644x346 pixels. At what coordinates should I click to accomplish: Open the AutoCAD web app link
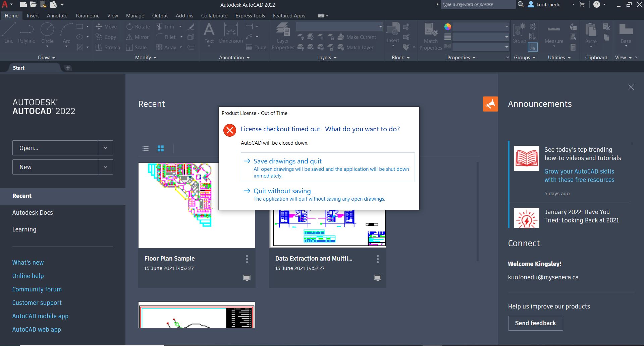pyautogui.click(x=37, y=330)
